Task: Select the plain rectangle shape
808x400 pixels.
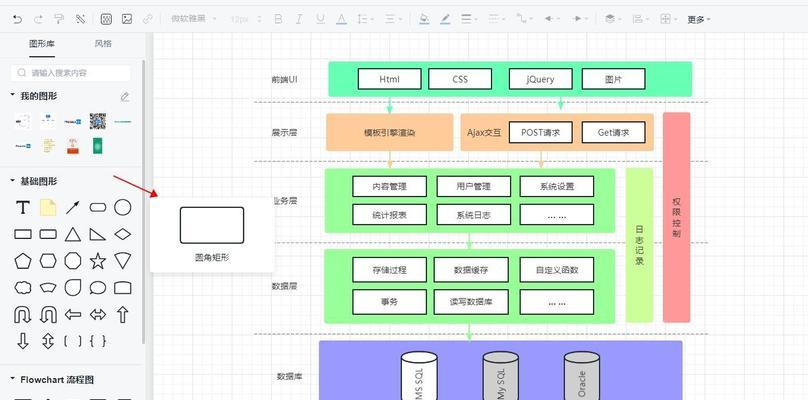Action: (23, 235)
